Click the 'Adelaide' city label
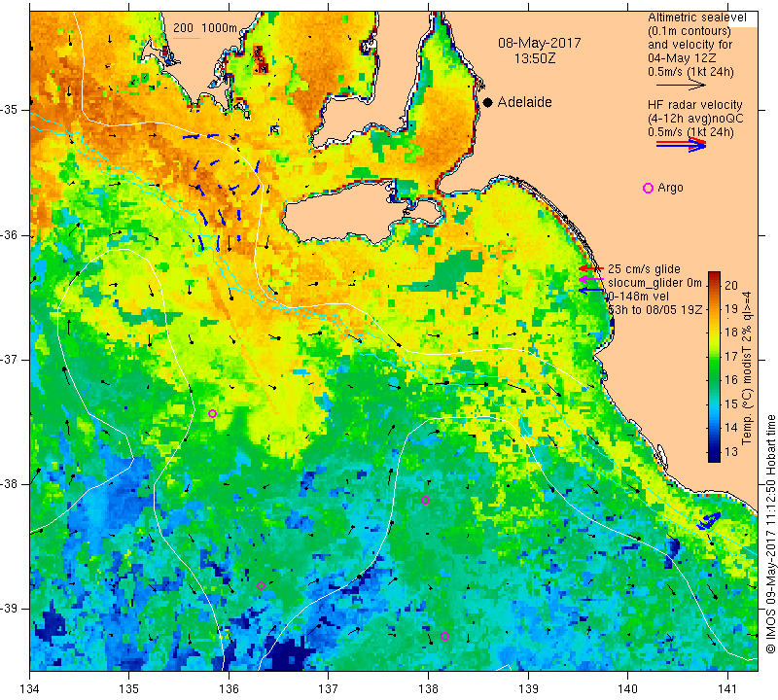 524,102
